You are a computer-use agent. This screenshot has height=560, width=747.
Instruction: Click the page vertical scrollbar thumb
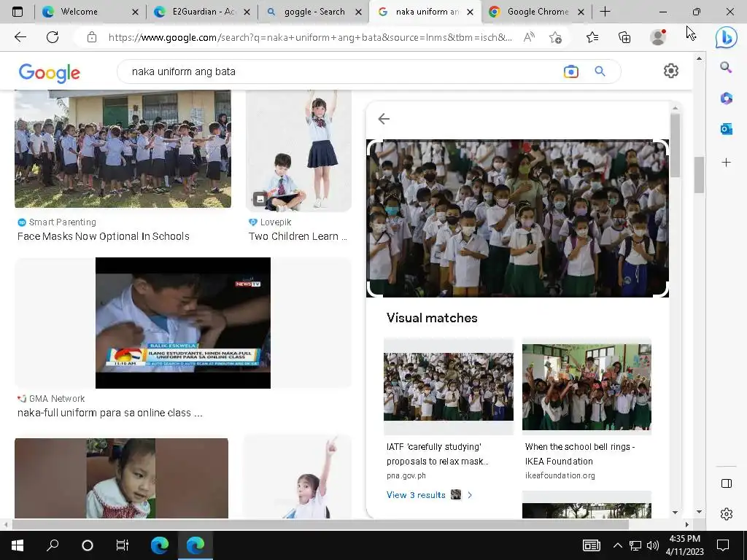699,175
